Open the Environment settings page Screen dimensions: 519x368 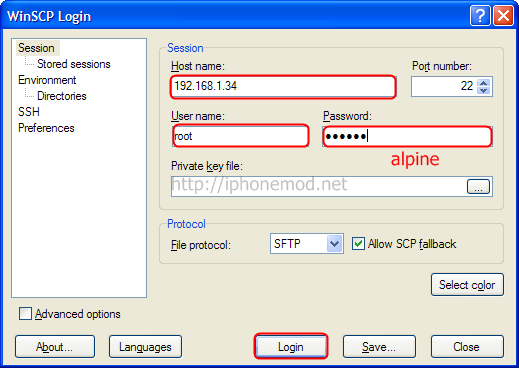click(x=47, y=80)
